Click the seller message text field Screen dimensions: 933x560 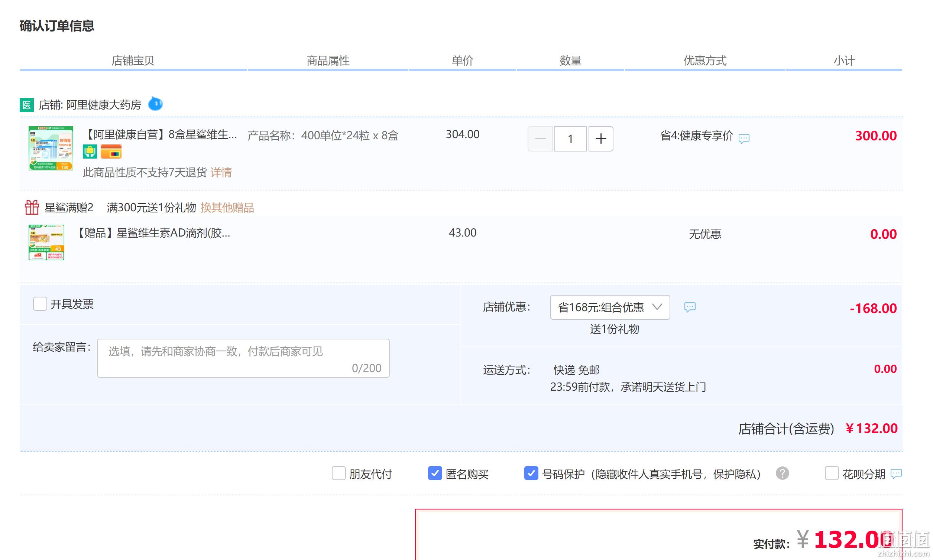pyautogui.click(x=243, y=358)
